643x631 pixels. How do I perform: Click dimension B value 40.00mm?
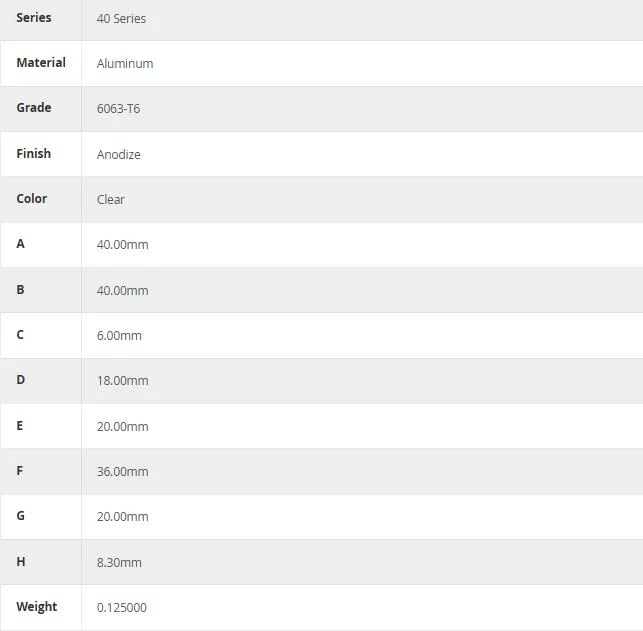coord(123,291)
